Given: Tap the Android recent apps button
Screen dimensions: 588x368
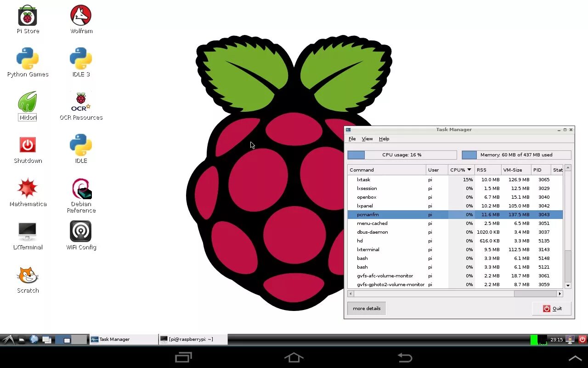Looking at the screenshot, I should click(x=184, y=357).
